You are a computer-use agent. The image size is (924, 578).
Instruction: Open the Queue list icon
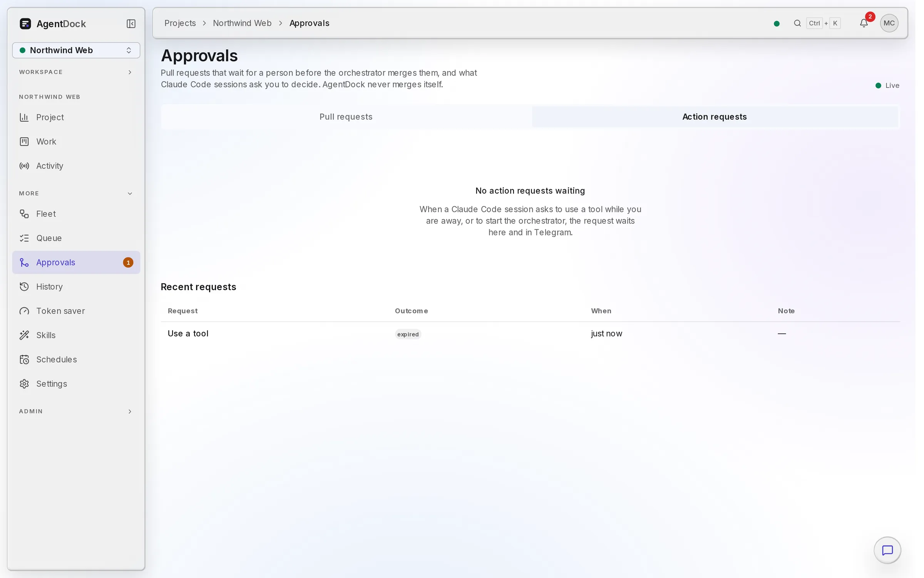coord(24,238)
